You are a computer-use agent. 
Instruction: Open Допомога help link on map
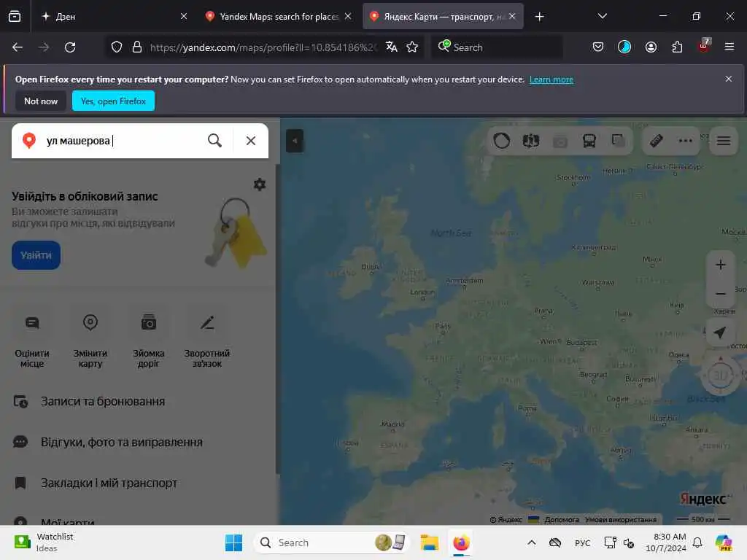click(561, 519)
